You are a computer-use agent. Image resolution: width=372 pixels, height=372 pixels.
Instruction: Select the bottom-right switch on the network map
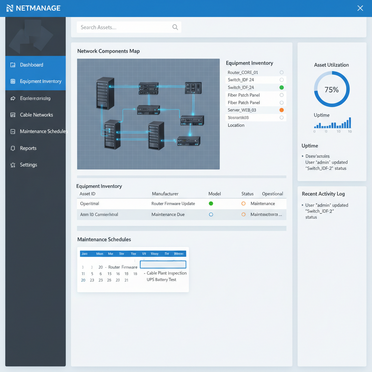[189, 141]
